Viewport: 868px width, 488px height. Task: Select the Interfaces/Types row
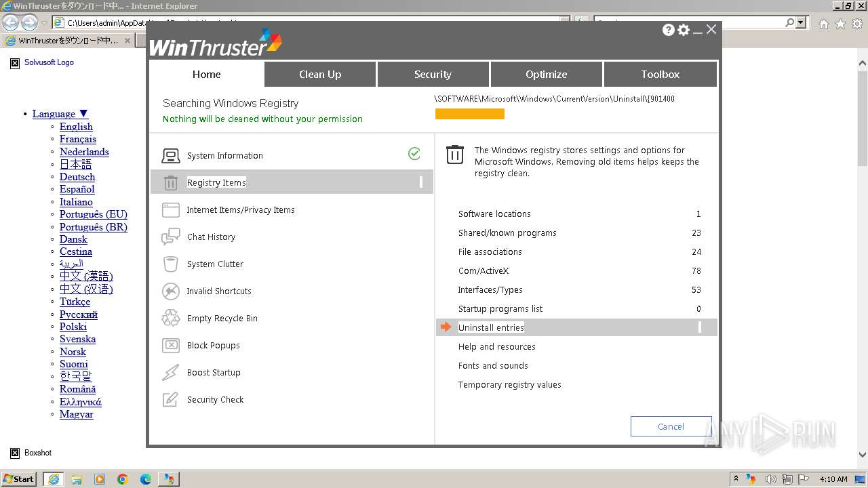pos(576,289)
